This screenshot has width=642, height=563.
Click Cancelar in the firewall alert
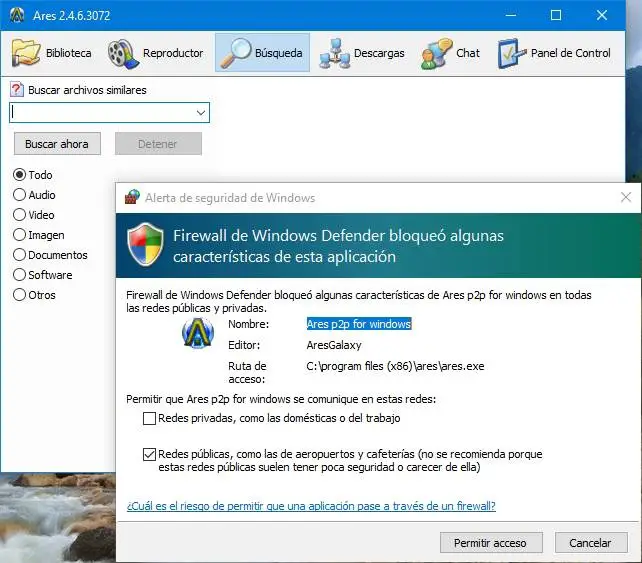tap(591, 543)
